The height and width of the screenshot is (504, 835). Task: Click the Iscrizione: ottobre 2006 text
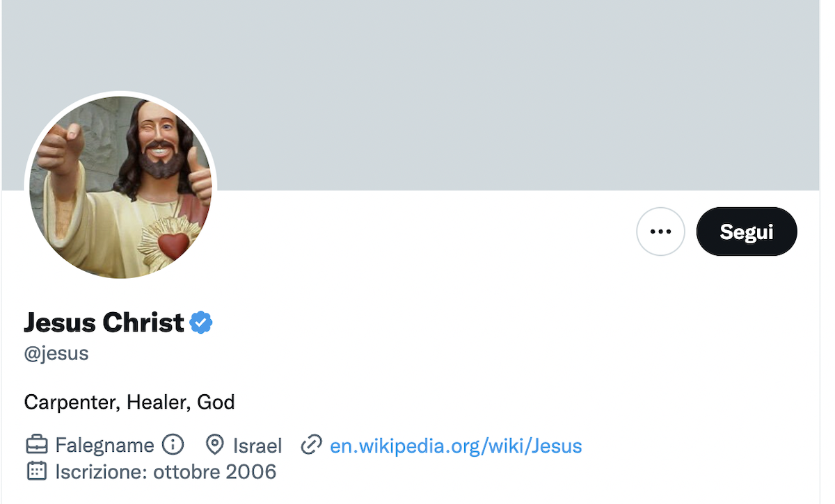click(166, 471)
